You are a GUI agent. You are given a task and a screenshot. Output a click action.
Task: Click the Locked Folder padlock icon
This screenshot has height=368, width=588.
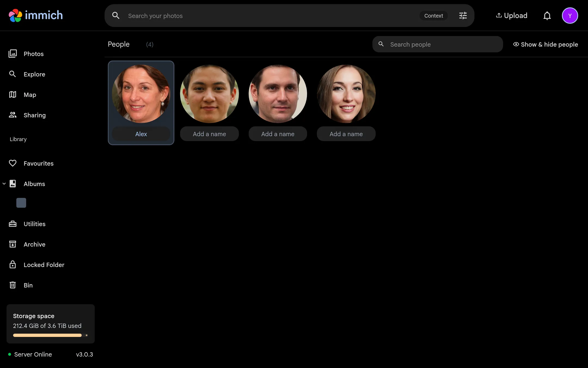13,264
